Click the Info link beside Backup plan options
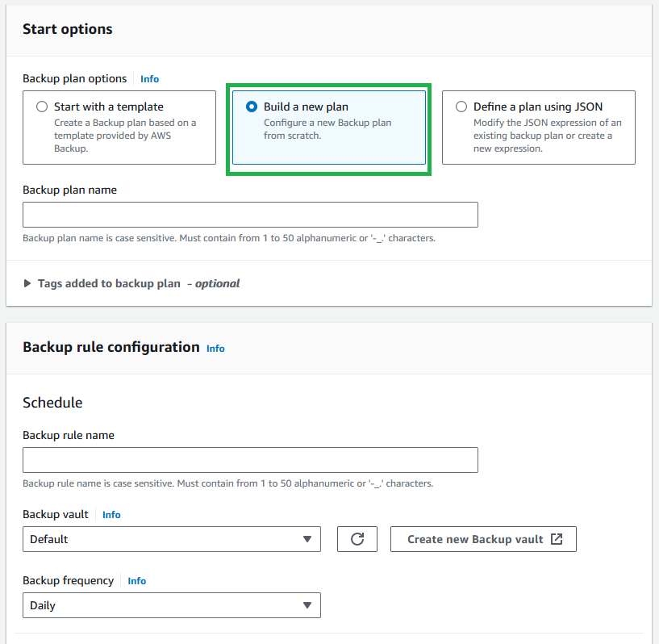The width and height of the screenshot is (659, 644). pos(149,79)
